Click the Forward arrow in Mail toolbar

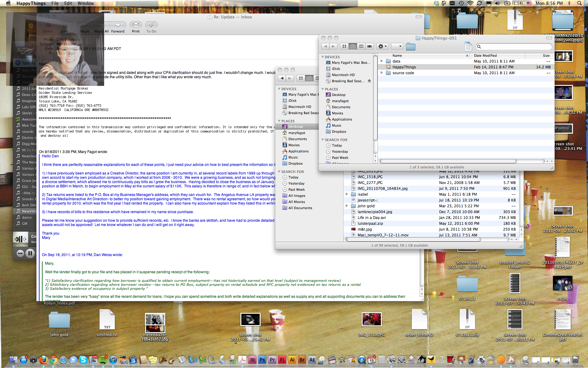(118, 25)
